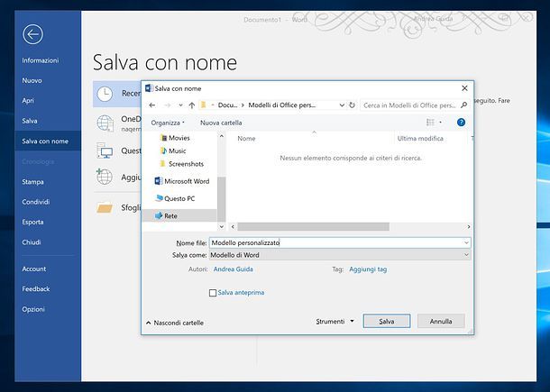Click the add location globe icon

(x=105, y=177)
